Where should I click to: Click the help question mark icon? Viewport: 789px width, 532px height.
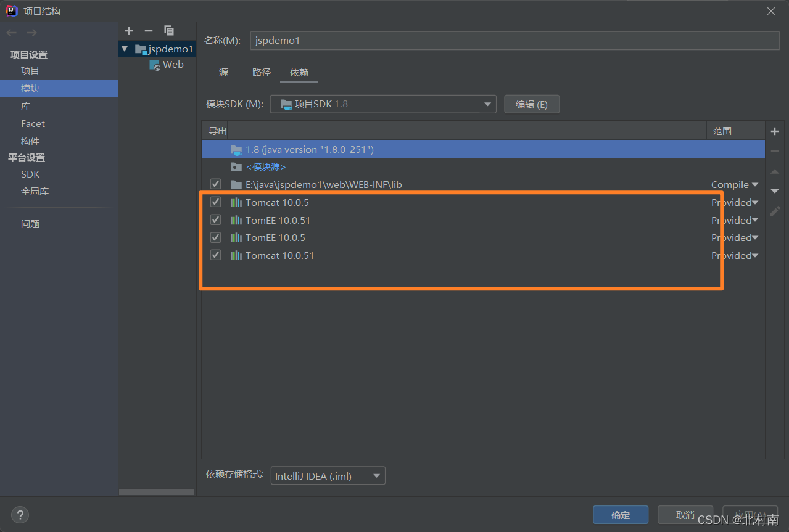point(20,515)
